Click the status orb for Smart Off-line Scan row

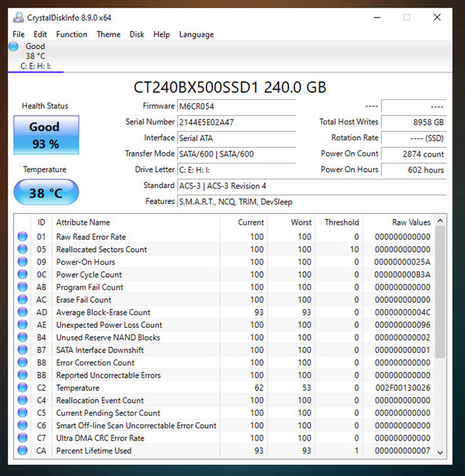click(x=23, y=425)
